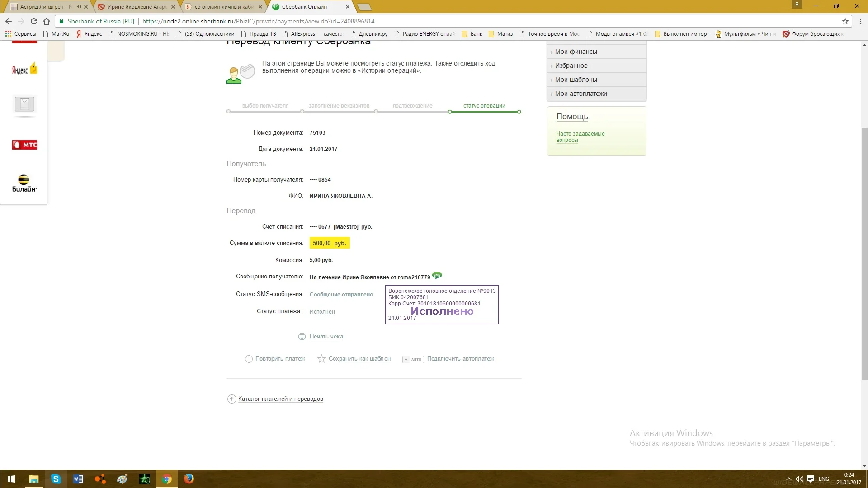Click the green SMS icon after recipient message

(437, 275)
